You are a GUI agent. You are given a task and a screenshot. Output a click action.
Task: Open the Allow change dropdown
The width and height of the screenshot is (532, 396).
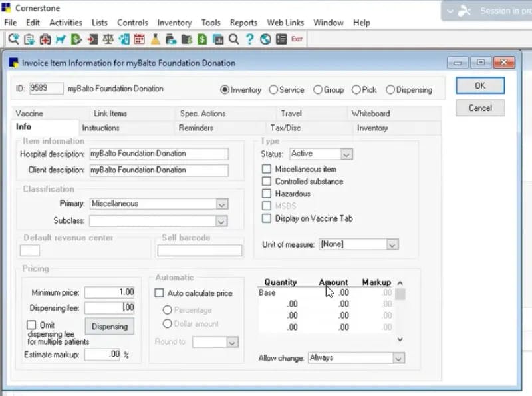[x=398, y=358]
